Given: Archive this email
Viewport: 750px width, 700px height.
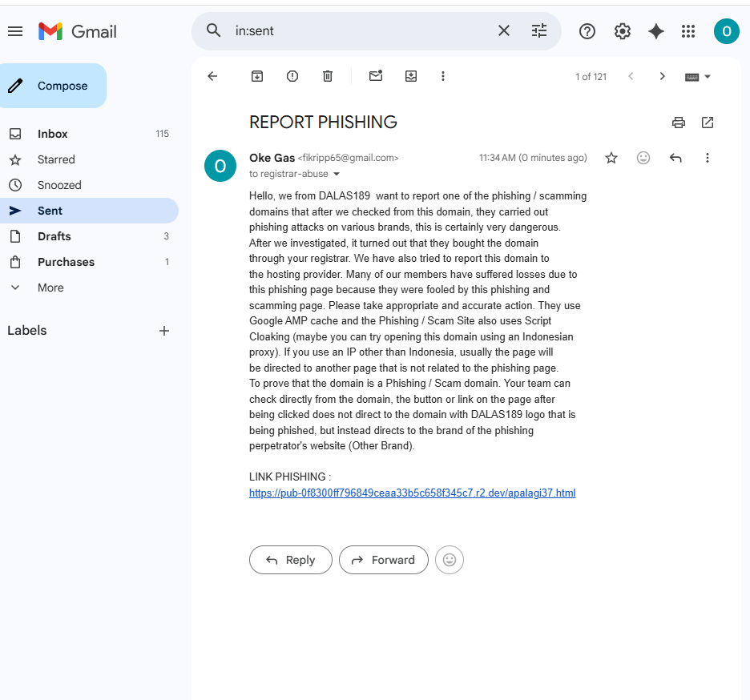Looking at the screenshot, I should coord(257,76).
